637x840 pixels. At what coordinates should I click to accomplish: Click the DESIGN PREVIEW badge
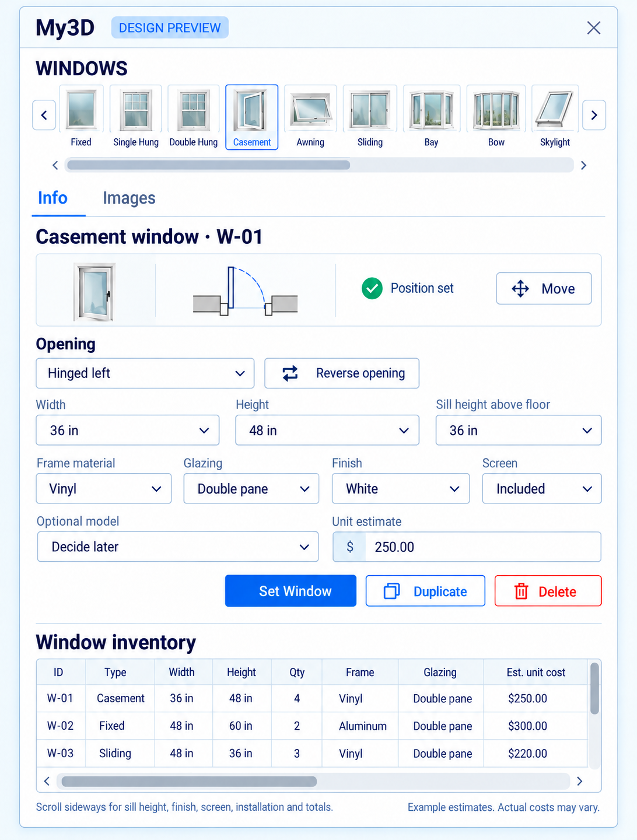(x=170, y=28)
